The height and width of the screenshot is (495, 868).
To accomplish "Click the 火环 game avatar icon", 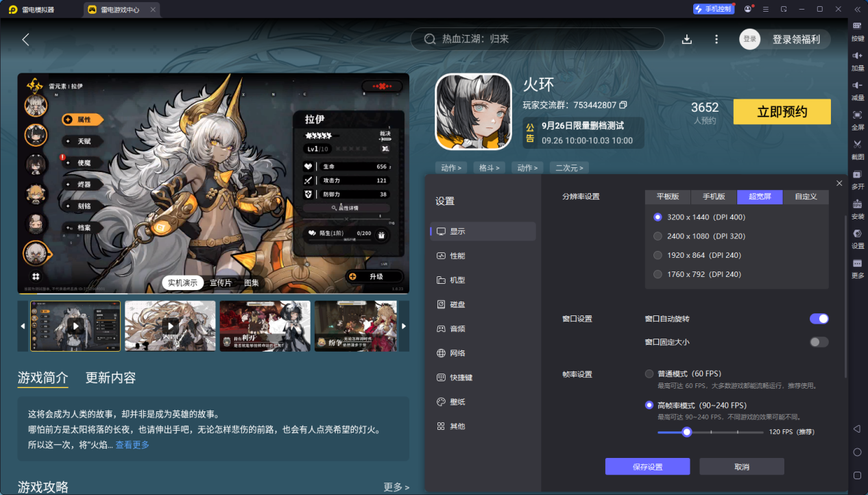I will (x=474, y=112).
